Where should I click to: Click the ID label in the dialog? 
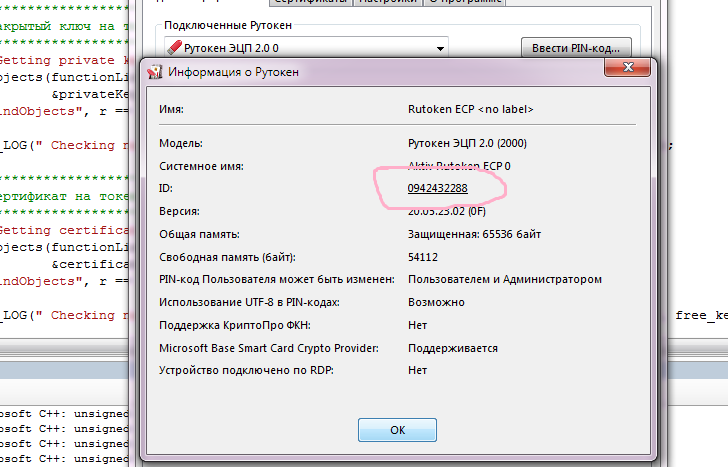coord(165,188)
